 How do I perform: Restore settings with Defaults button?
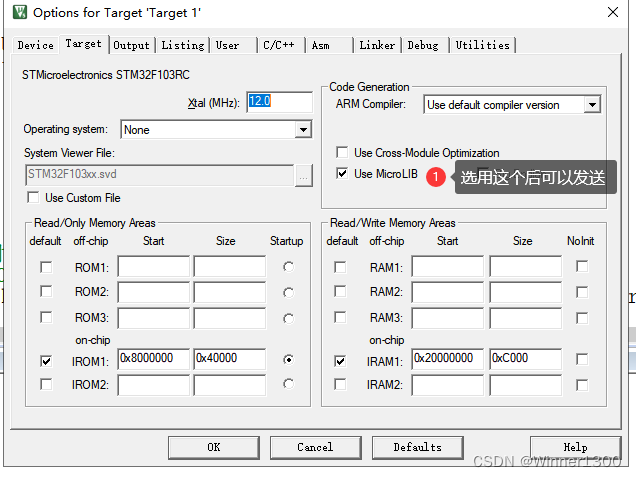tap(417, 447)
